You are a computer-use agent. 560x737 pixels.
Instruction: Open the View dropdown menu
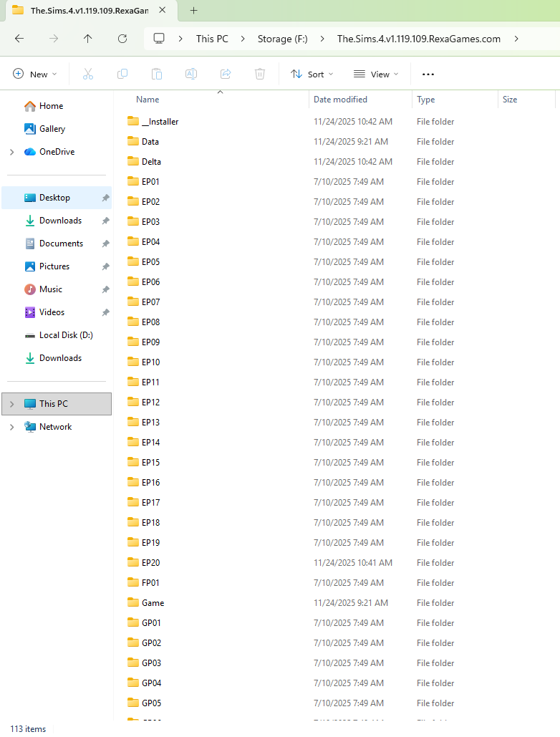tap(376, 74)
